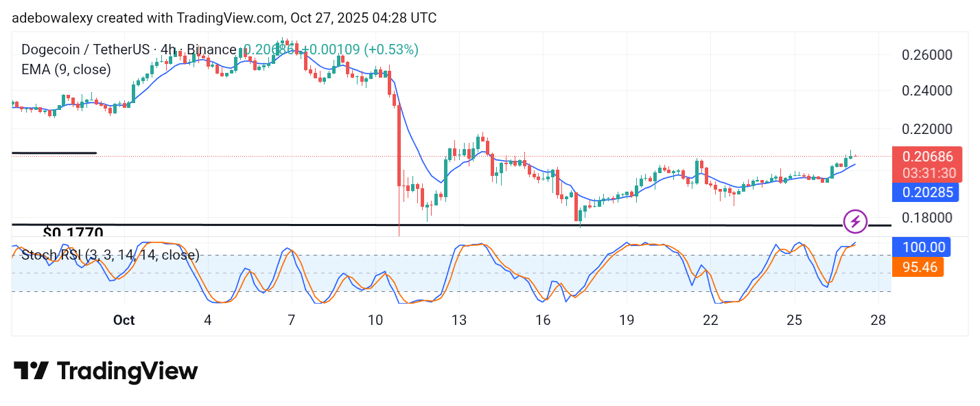Click the 22 date label on time axis
The image size is (980, 406).
(x=710, y=320)
